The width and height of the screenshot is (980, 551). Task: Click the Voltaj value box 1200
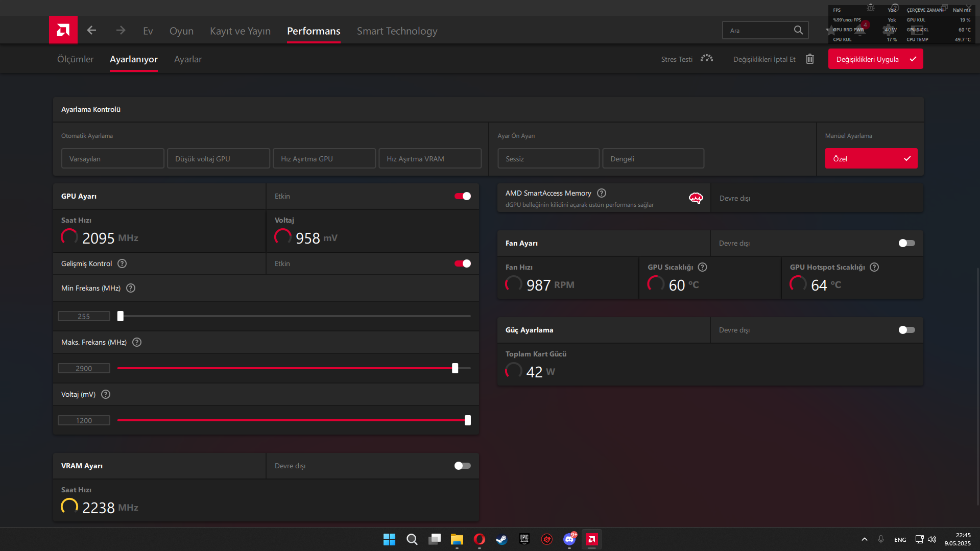click(x=84, y=421)
